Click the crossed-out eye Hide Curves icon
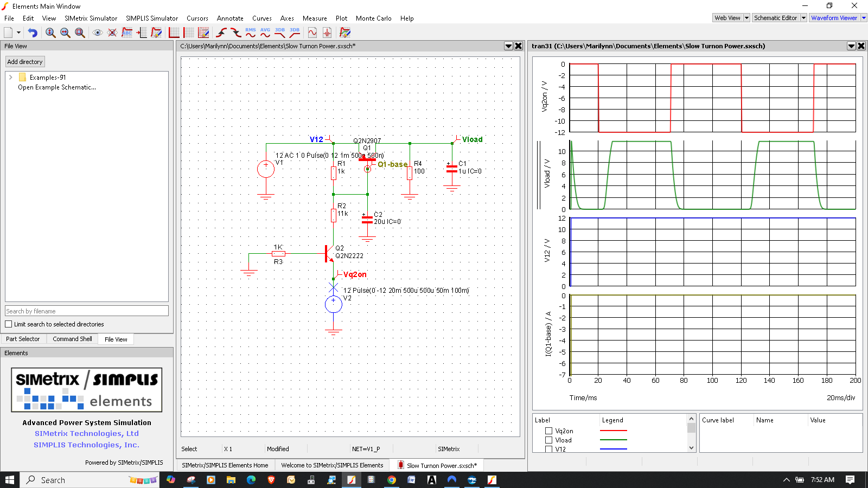868x488 pixels. click(112, 33)
